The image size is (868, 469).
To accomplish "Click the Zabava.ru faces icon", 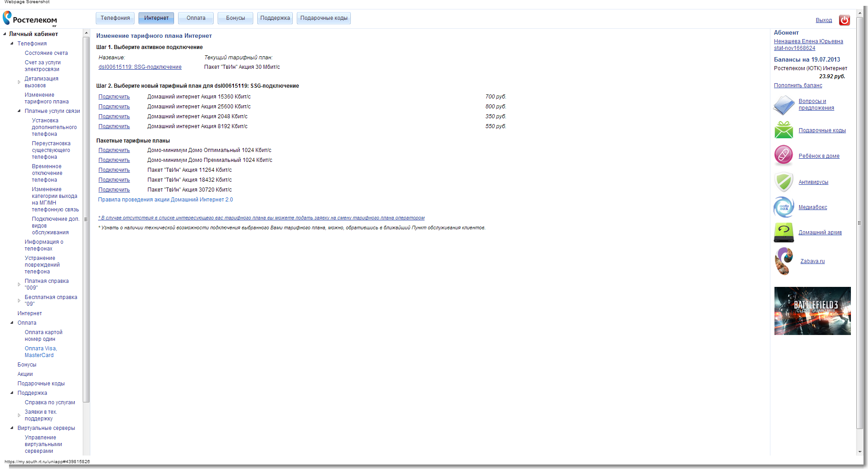I will [784, 261].
